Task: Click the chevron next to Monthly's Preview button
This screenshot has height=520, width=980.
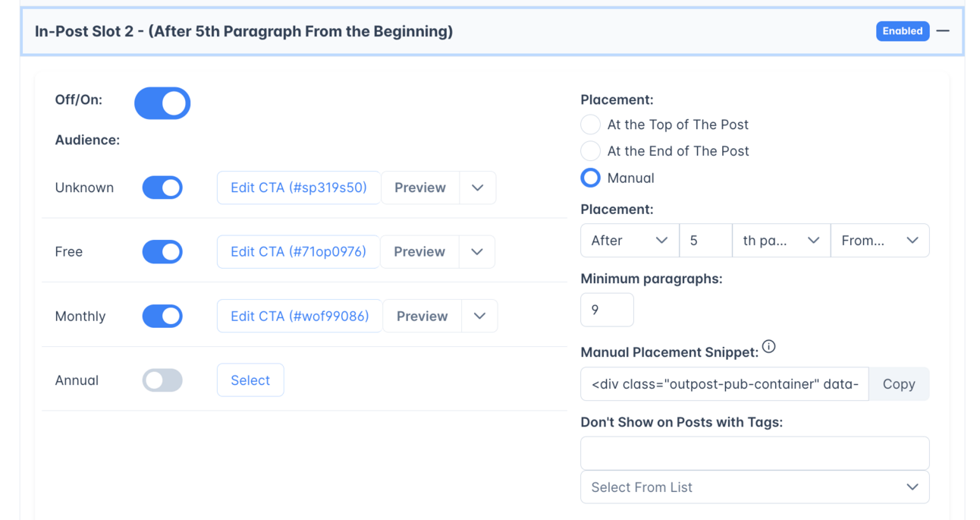Action: pos(480,316)
